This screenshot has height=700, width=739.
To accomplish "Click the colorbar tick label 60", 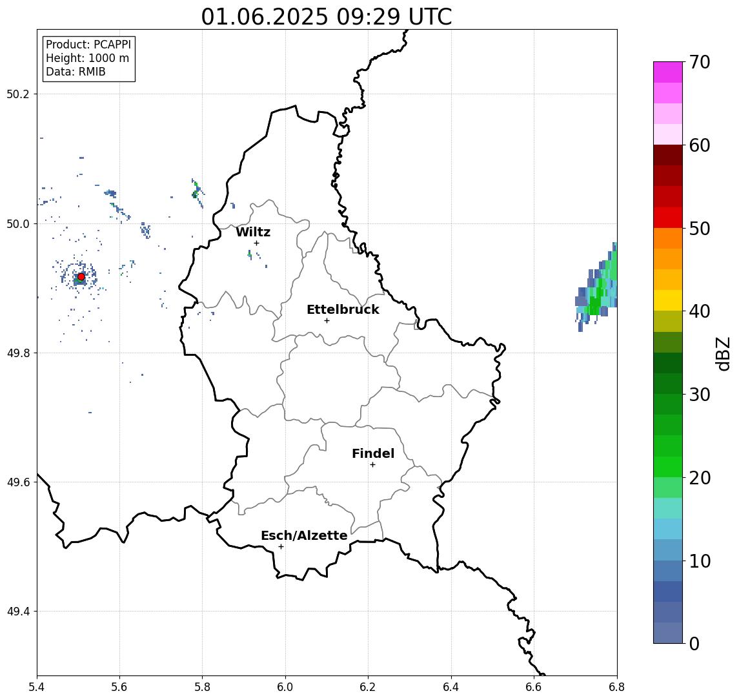I will pyautogui.click(x=700, y=145).
